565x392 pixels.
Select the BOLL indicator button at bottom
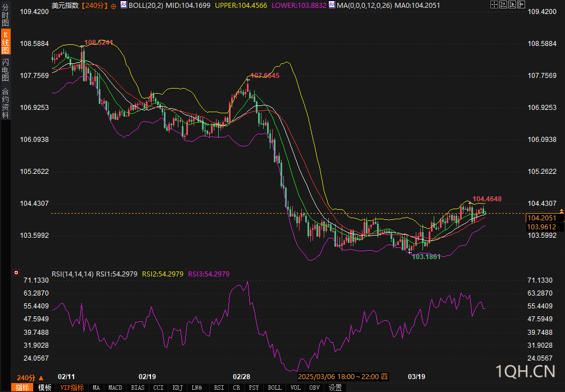274,388
